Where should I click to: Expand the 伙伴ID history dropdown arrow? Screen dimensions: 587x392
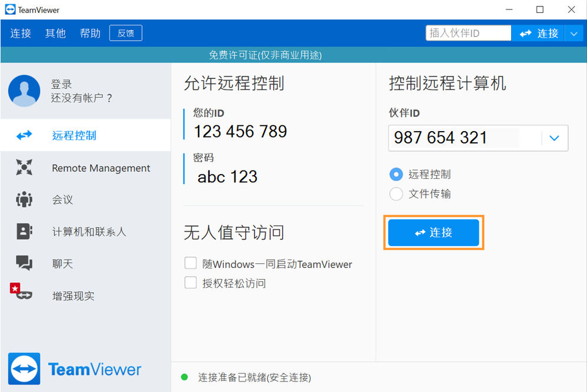[555, 138]
